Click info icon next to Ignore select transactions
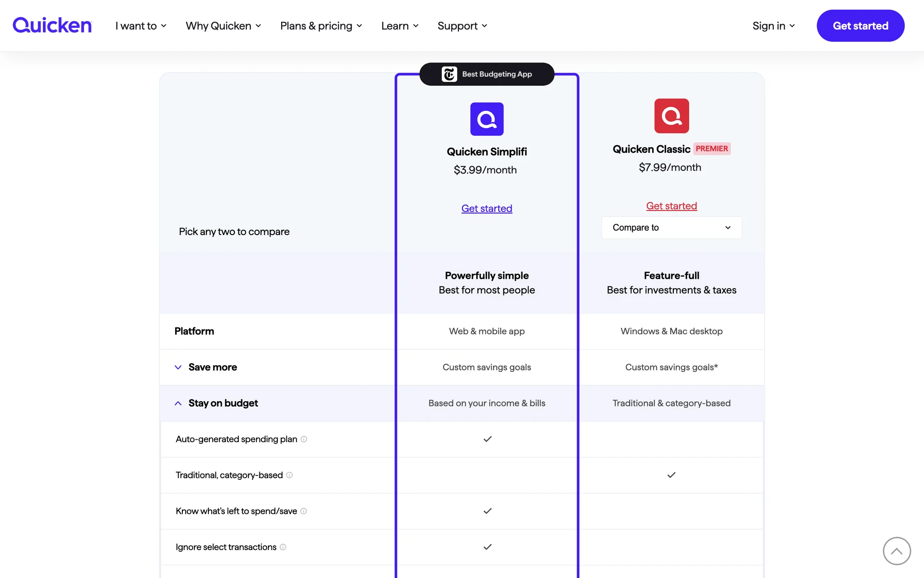The image size is (924, 578). coord(283,547)
